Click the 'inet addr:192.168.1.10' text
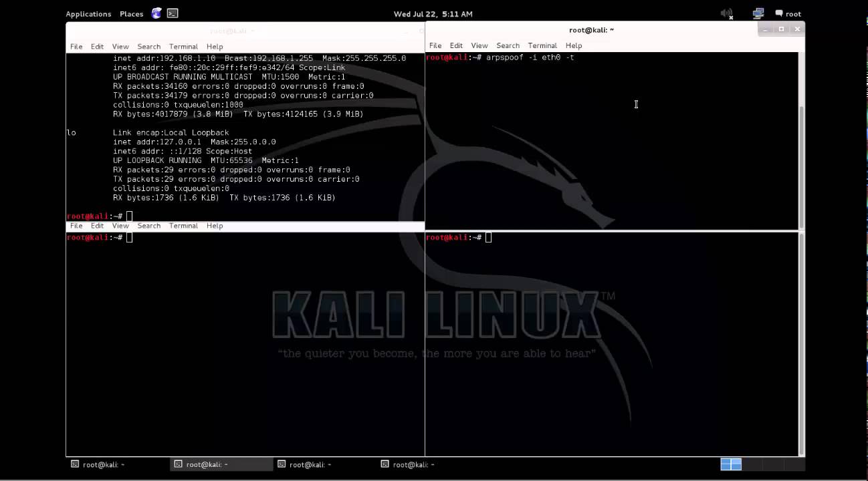 (164, 58)
